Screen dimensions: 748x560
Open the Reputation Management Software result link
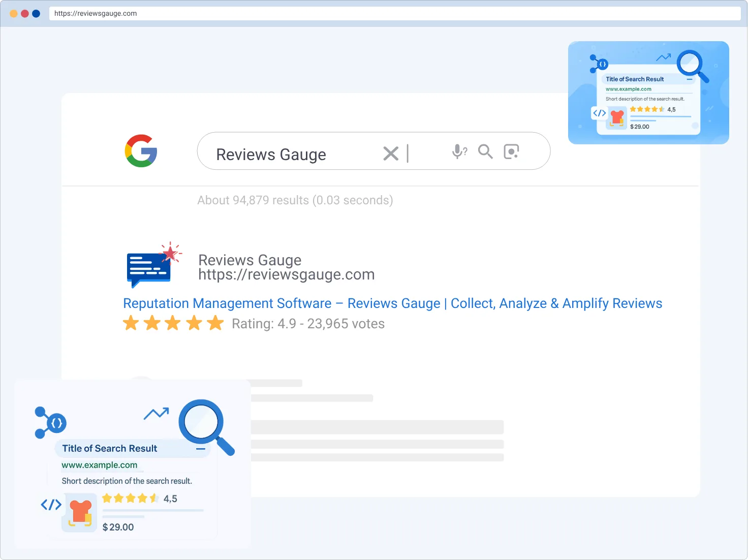(x=392, y=303)
